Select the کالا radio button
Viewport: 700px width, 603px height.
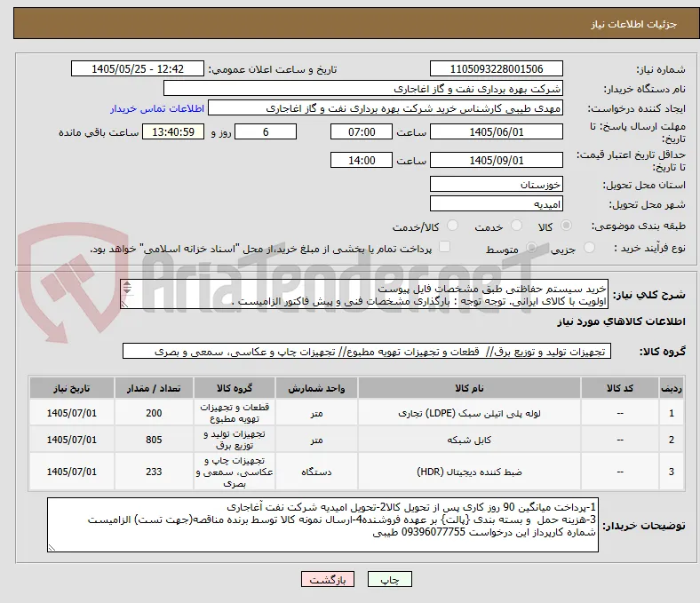pyautogui.click(x=566, y=226)
